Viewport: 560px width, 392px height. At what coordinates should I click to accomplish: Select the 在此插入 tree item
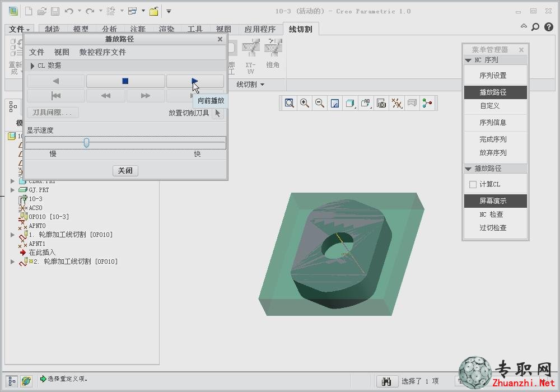(42, 253)
